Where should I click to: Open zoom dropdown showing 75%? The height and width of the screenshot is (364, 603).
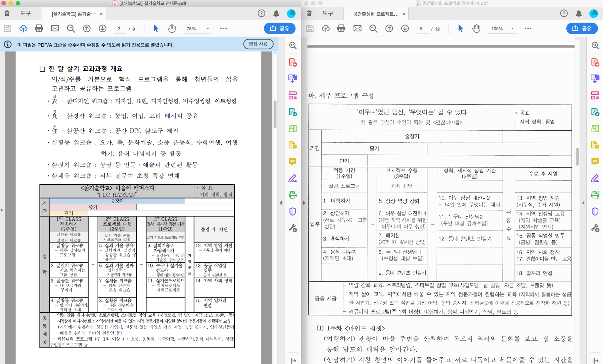(x=198, y=29)
